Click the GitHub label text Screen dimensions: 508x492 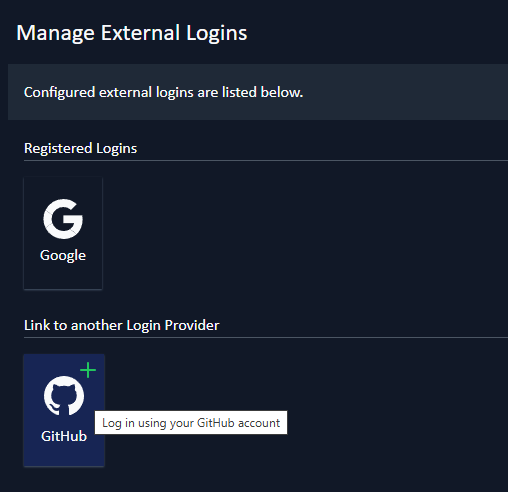click(x=64, y=436)
